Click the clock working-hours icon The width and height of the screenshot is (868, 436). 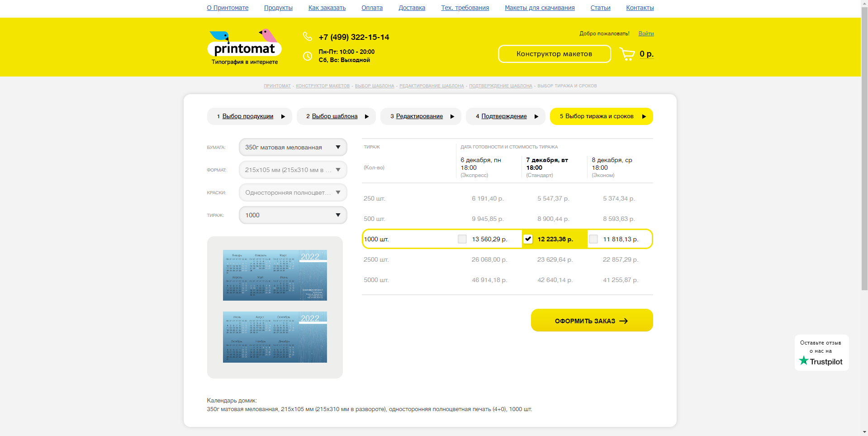pos(308,56)
